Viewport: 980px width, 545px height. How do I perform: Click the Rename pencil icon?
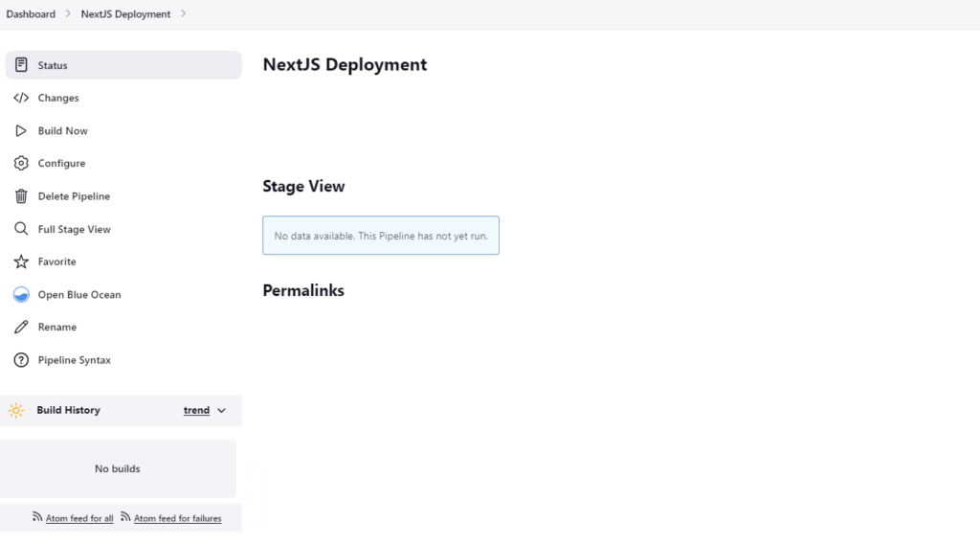21,328
